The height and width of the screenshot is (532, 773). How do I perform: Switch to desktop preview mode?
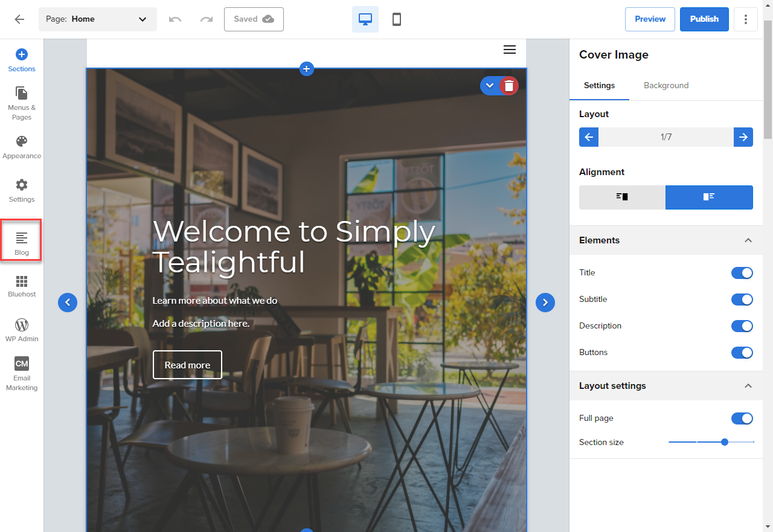pos(365,19)
